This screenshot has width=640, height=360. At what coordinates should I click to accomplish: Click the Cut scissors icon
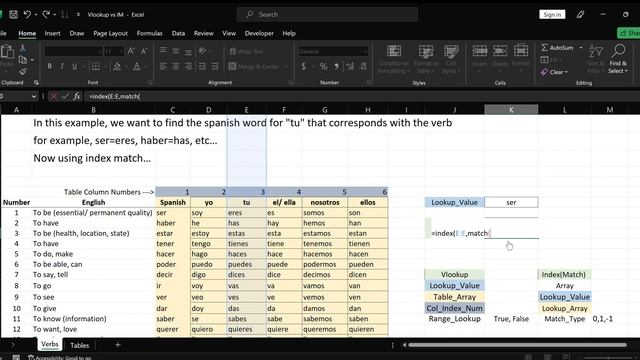[x=23, y=48]
